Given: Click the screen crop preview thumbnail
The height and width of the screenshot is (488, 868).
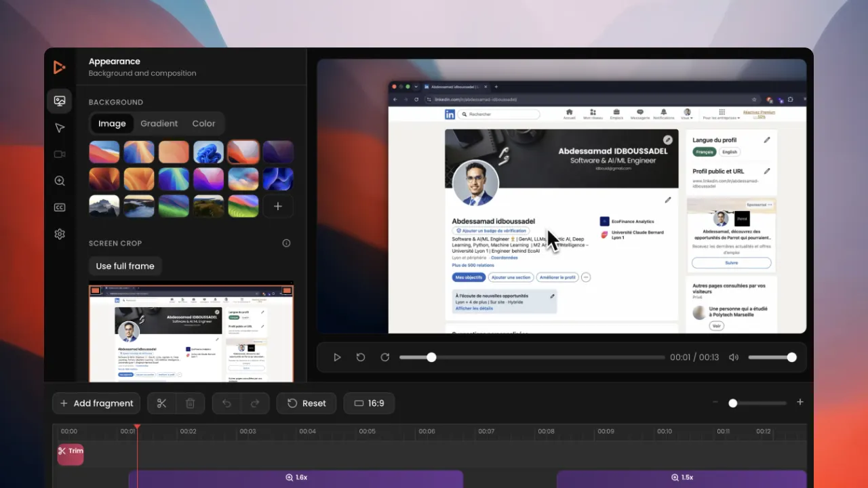Looking at the screenshot, I should (191, 332).
